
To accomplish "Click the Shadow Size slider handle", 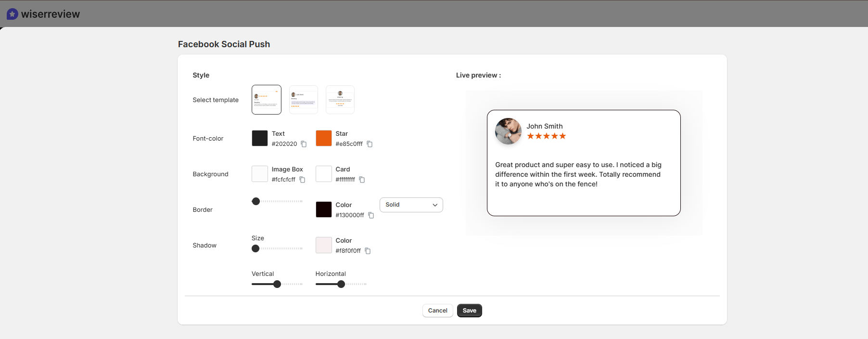I will tap(255, 248).
